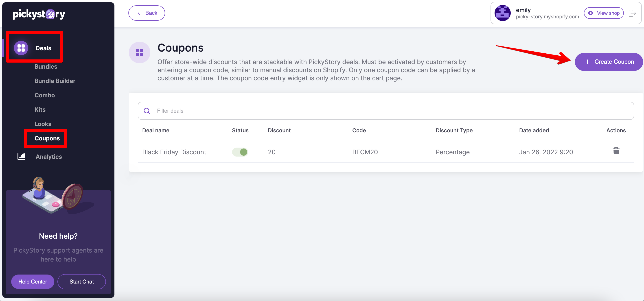This screenshot has width=644, height=301.
Task: Click the View shop button
Action: click(604, 13)
